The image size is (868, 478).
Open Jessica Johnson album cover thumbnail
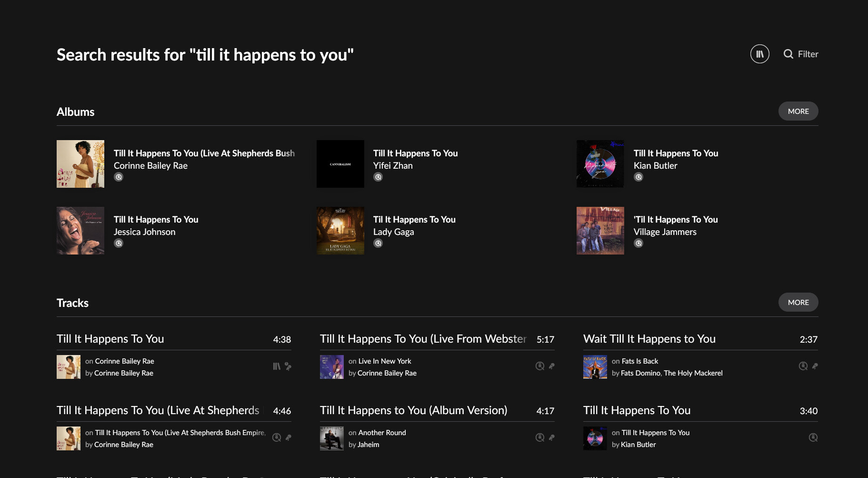(x=80, y=231)
